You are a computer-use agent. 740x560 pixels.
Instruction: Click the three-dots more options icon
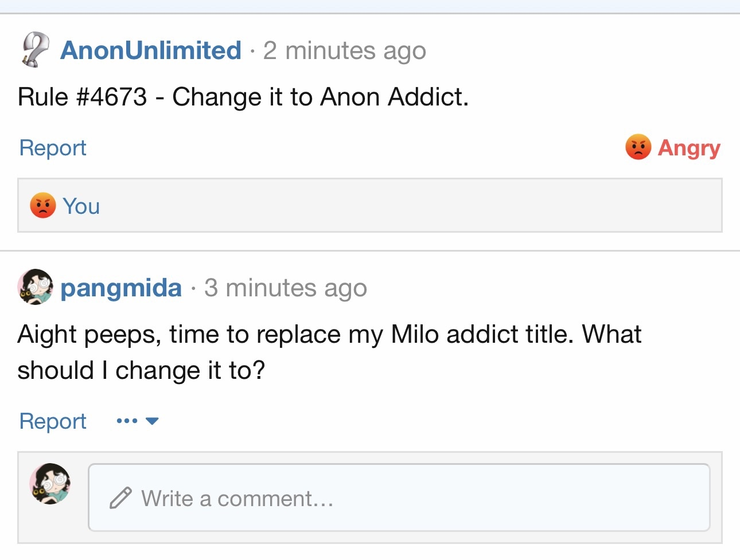click(127, 421)
